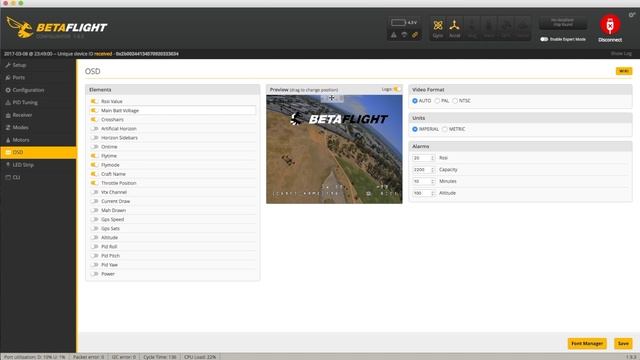
Task: Select METRIC units
Action: [x=445, y=129]
